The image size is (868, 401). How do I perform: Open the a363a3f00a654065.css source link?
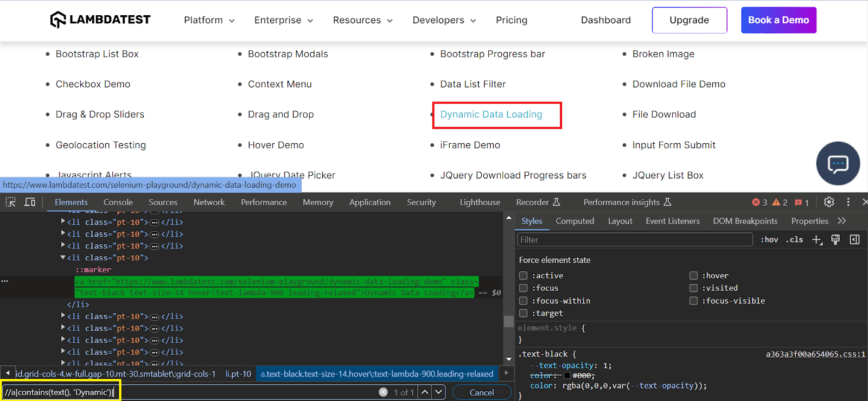[815, 354]
